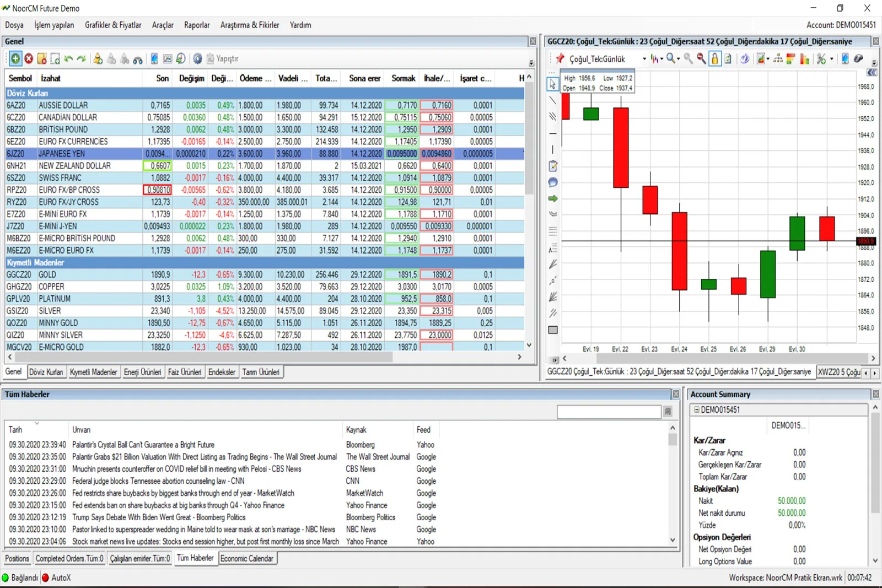Open the Grafikler & Fiyatlar menu
882x588 pixels.
tap(113, 25)
